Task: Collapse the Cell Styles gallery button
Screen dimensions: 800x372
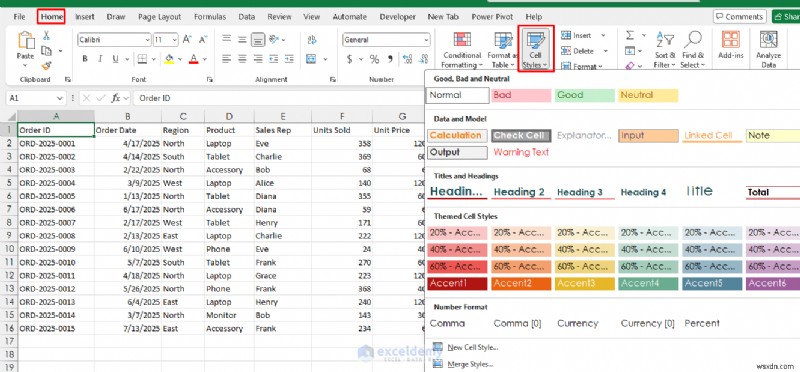Action: point(536,49)
